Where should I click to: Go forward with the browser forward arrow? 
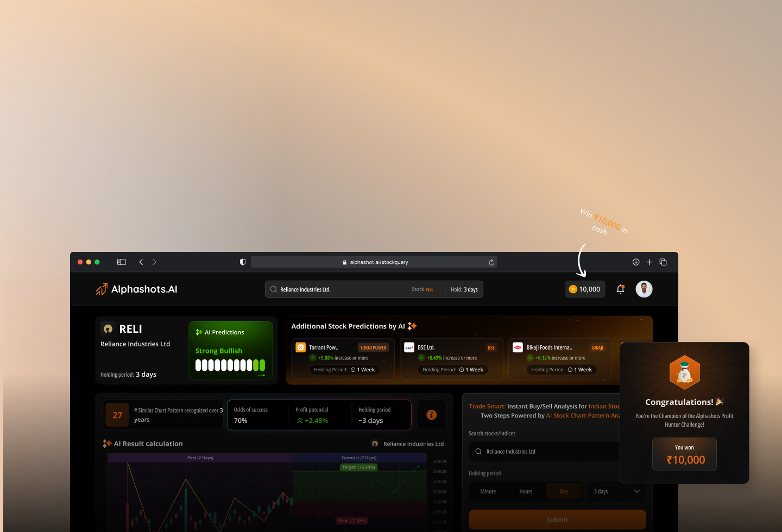click(154, 262)
